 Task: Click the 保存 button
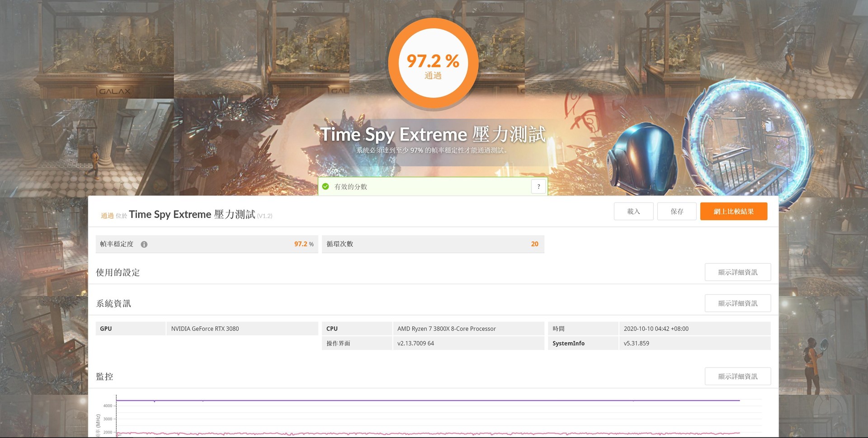[677, 211]
